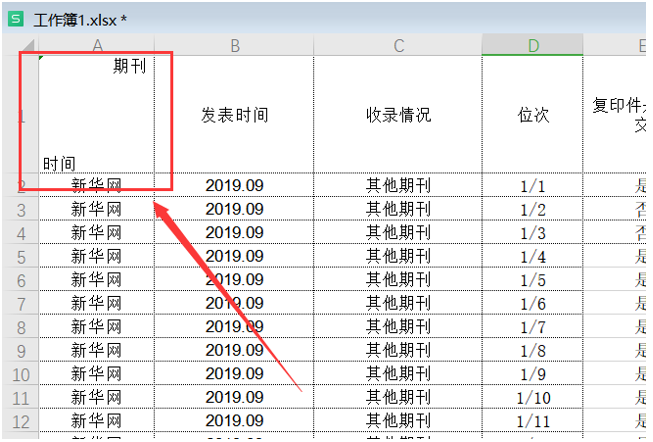Select row 9 header
This screenshot has width=653, height=442.
coord(21,350)
